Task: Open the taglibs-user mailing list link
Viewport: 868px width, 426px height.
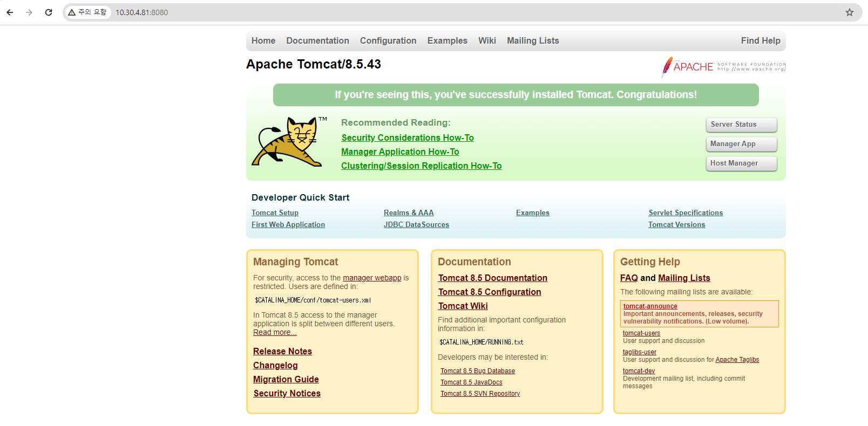Action: click(640, 352)
